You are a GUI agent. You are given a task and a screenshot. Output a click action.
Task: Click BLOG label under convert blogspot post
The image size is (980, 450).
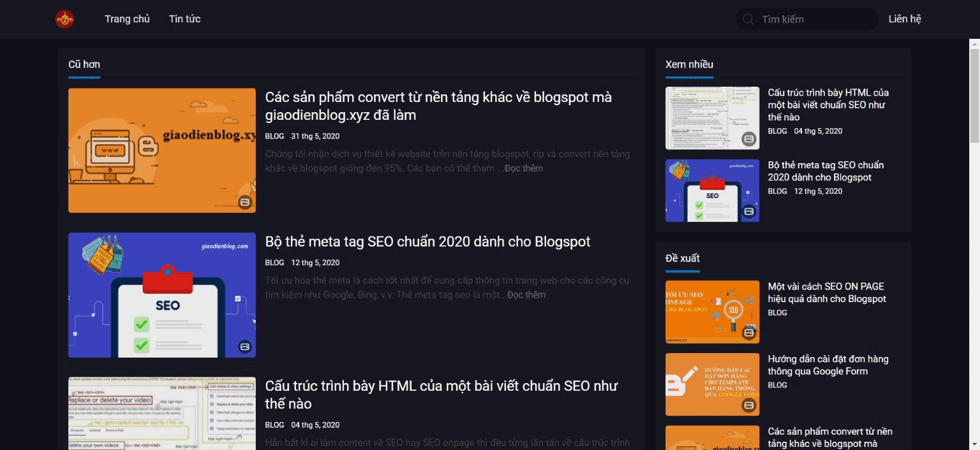pyautogui.click(x=274, y=136)
